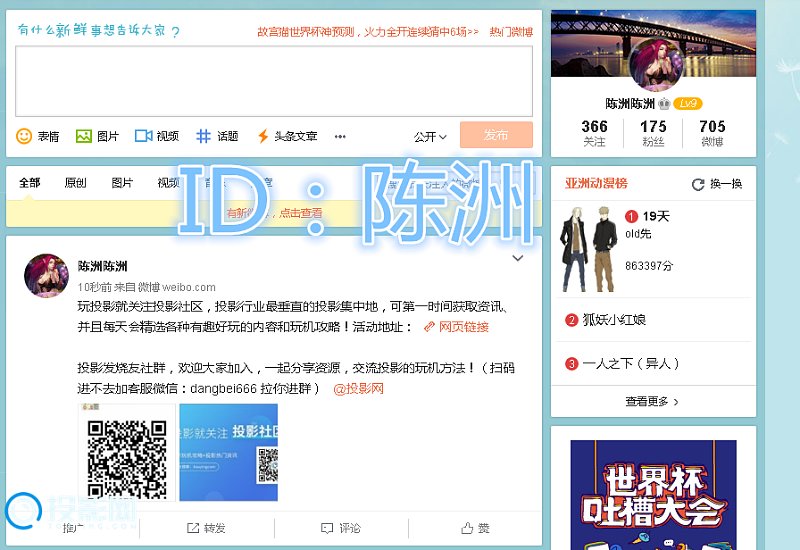Image resolution: width=800 pixels, height=550 pixels.
Task: Switch to the 视频 feed tab
Action: pos(168,183)
